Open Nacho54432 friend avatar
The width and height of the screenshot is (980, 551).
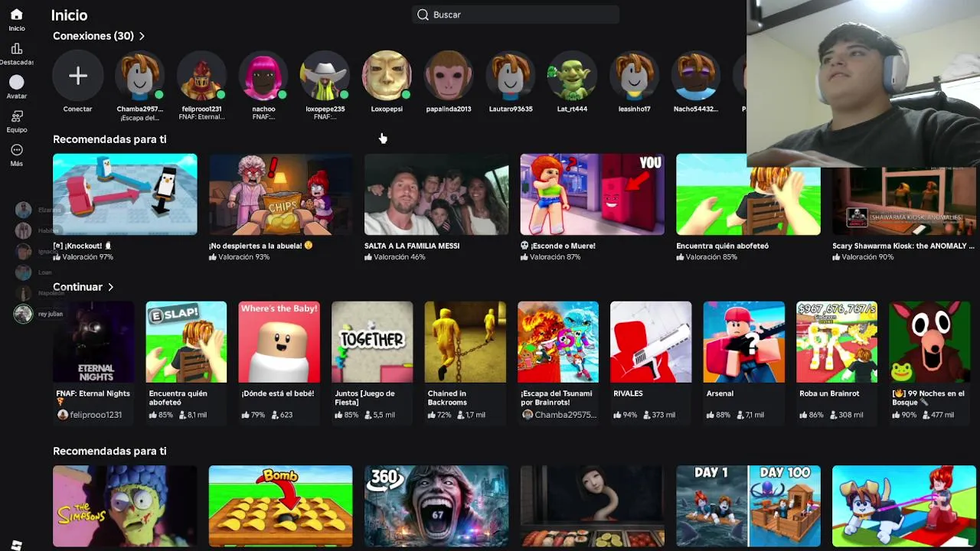pos(696,76)
